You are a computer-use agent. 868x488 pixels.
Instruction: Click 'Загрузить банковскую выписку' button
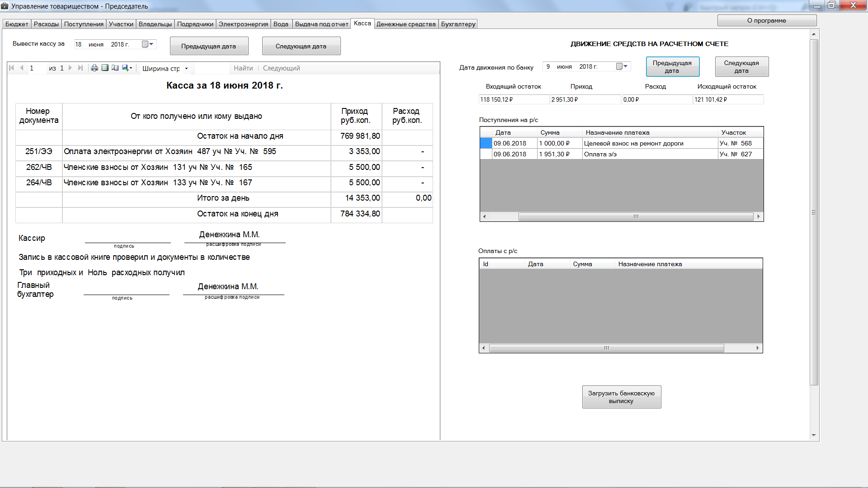pos(621,397)
